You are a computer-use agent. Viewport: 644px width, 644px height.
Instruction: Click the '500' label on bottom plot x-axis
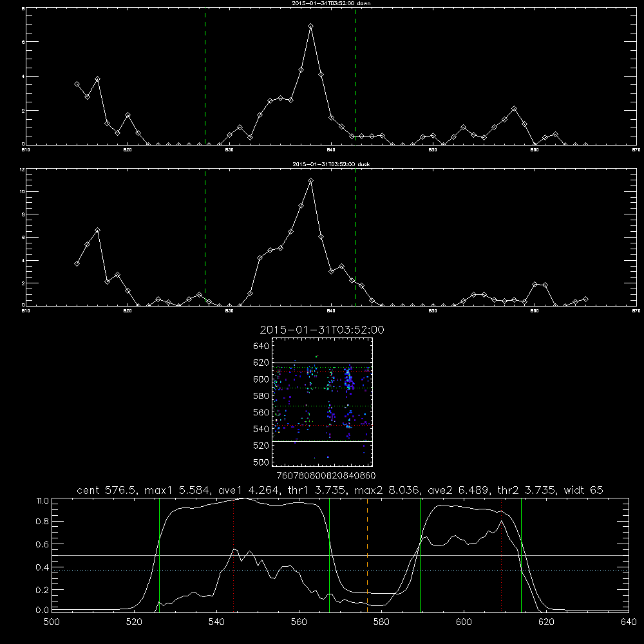tap(52, 622)
